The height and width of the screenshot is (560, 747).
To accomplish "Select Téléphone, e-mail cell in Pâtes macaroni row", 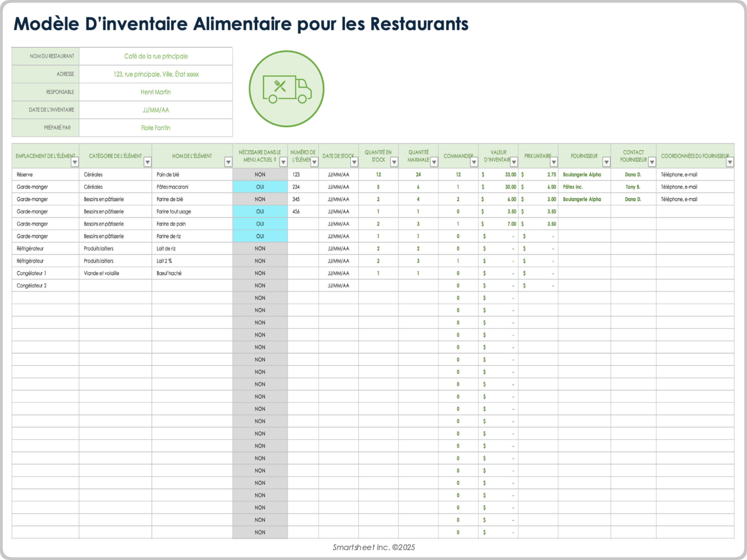I will click(695, 187).
